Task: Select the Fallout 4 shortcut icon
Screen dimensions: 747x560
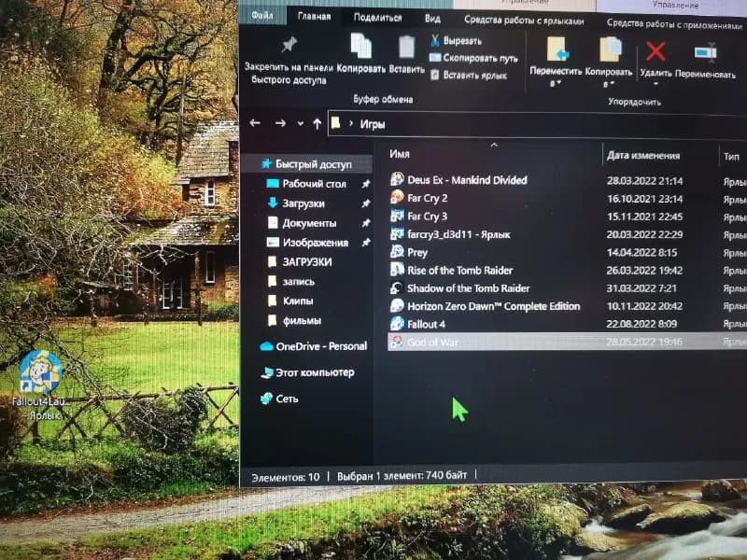Action: click(x=397, y=323)
